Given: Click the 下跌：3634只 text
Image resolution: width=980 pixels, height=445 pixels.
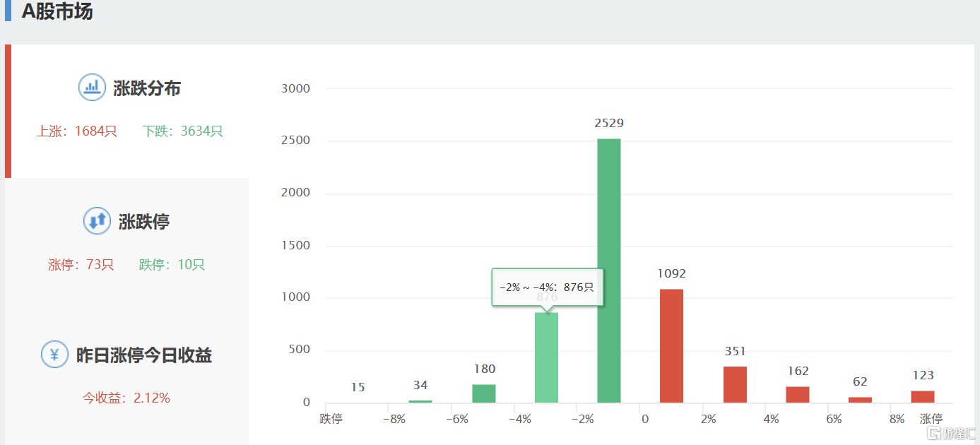Looking at the screenshot, I should tap(182, 131).
